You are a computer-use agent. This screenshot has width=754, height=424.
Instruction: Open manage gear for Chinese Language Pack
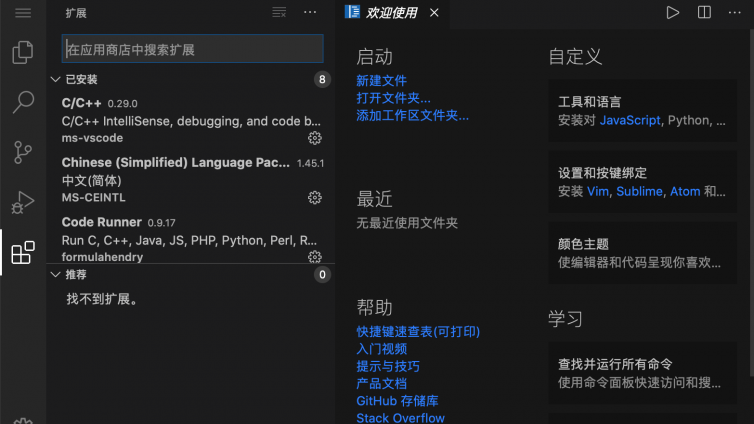pos(314,198)
